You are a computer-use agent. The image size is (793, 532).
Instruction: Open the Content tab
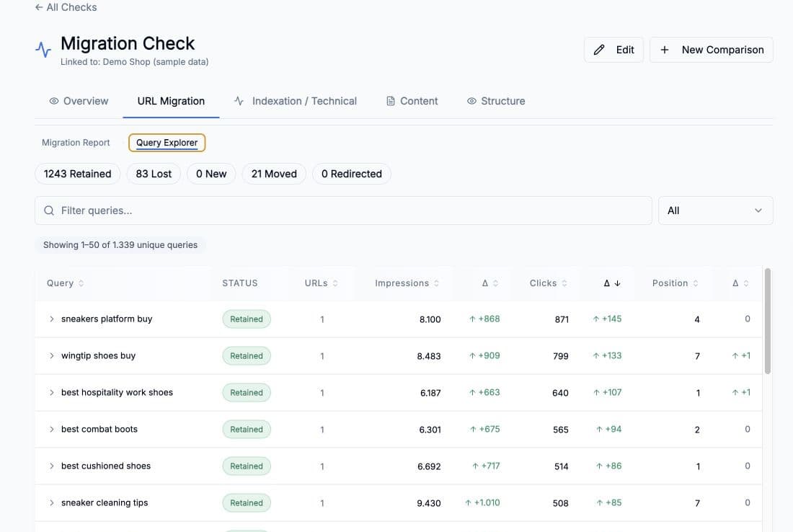pos(412,101)
